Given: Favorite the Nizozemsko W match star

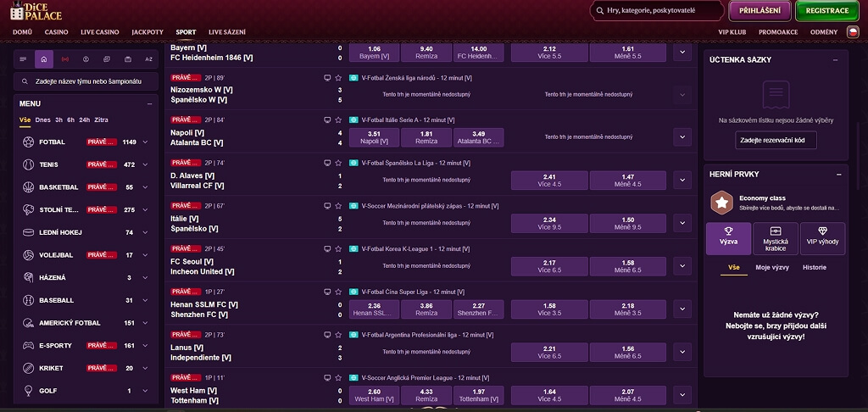Looking at the screenshot, I should coord(337,78).
